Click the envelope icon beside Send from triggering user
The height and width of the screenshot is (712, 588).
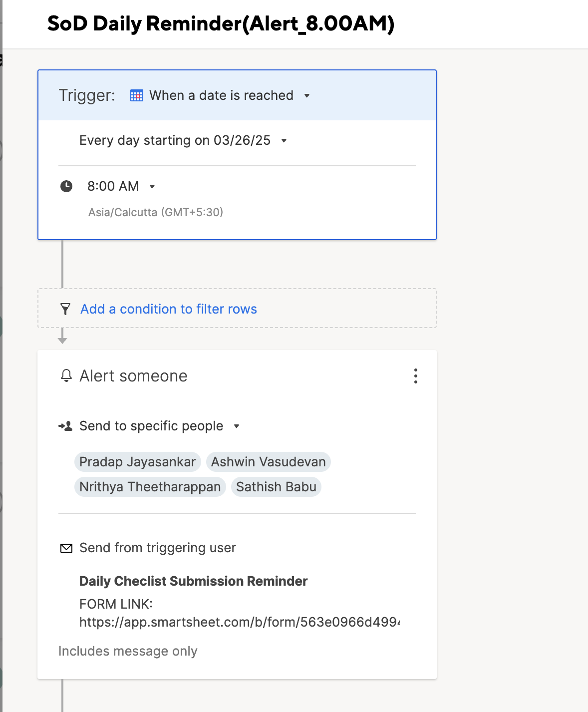pos(66,548)
